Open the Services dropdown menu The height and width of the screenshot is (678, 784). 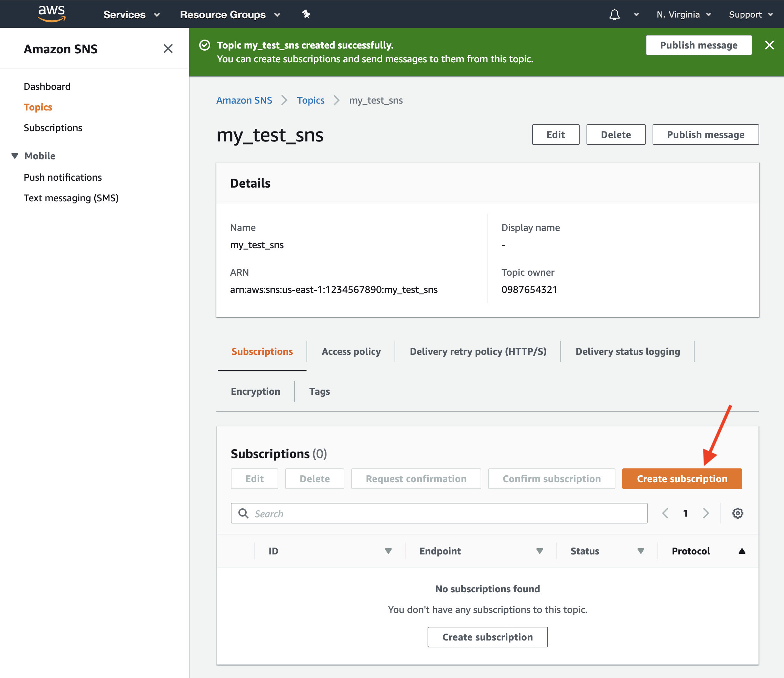(x=131, y=15)
